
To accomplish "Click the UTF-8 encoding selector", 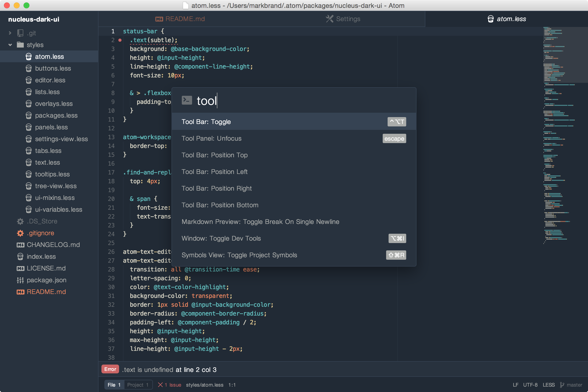I will pyautogui.click(x=530, y=385).
